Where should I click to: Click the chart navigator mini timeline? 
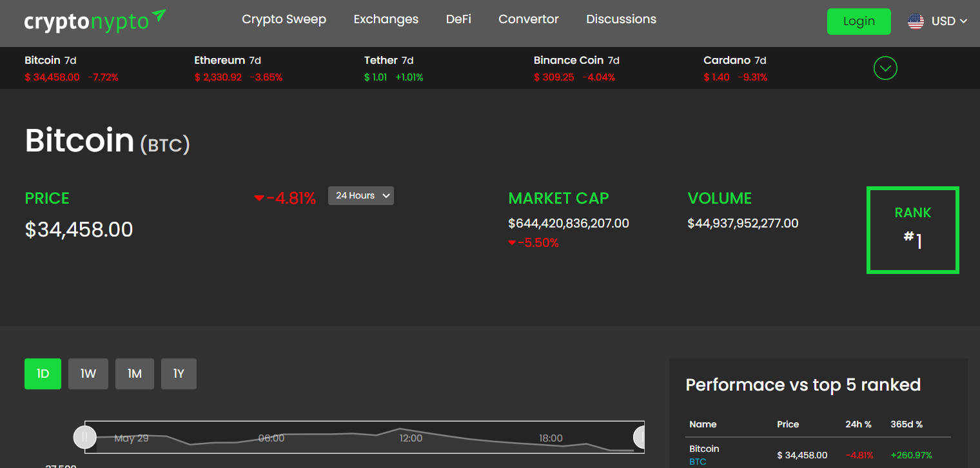tap(364, 437)
